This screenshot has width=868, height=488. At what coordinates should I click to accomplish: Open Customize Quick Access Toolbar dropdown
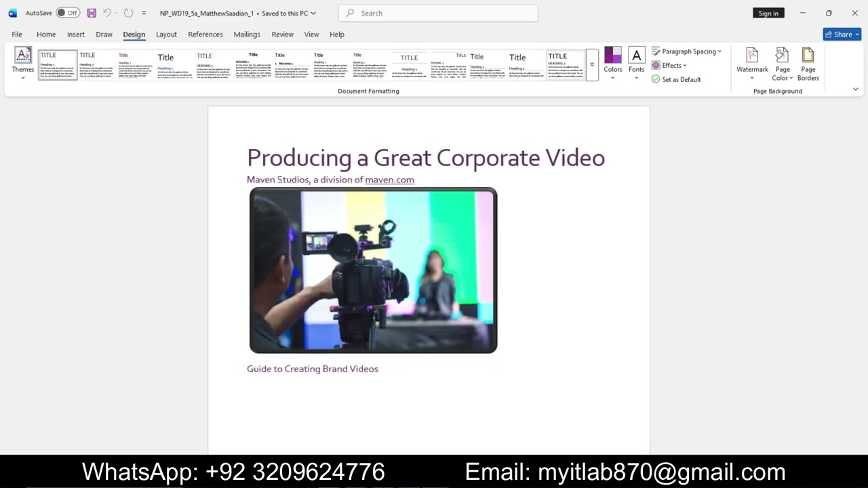click(144, 13)
